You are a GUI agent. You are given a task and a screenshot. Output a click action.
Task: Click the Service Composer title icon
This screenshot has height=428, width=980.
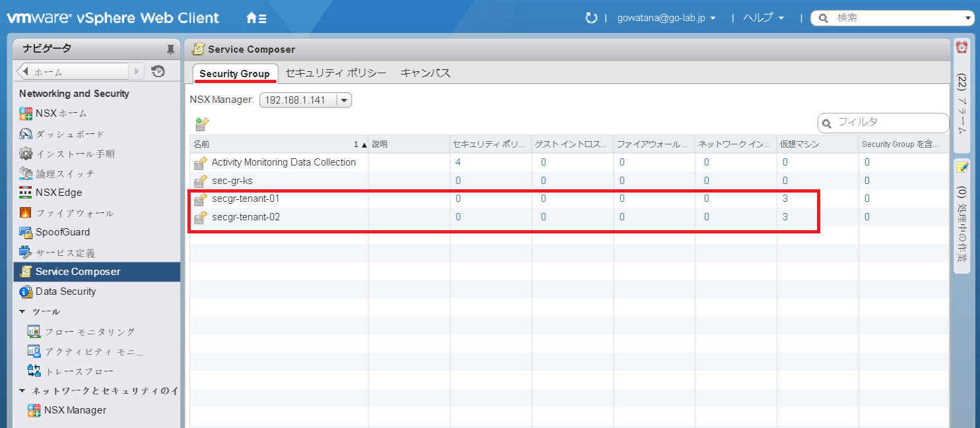[197, 49]
